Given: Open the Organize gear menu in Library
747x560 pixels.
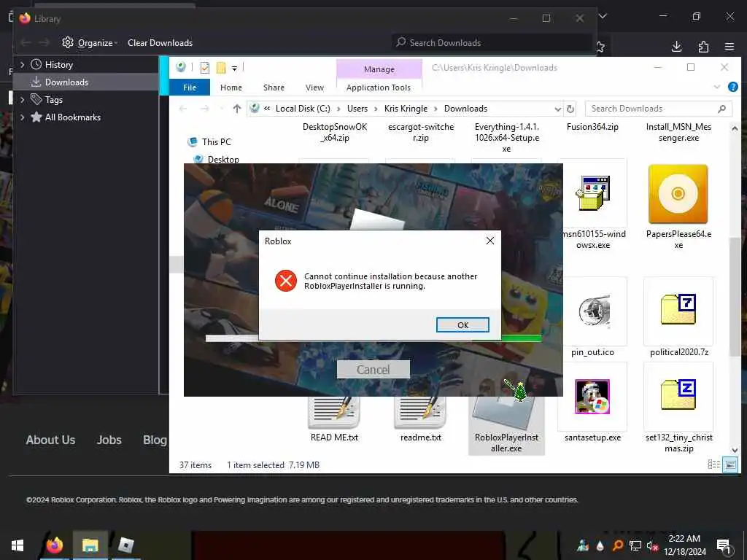Looking at the screenshot, I should point(90,43).
